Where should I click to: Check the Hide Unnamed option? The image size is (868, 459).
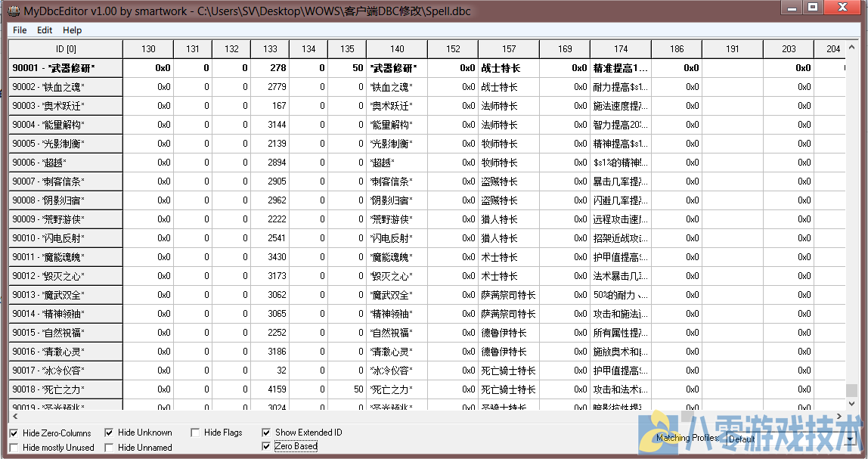coord(110,448)
